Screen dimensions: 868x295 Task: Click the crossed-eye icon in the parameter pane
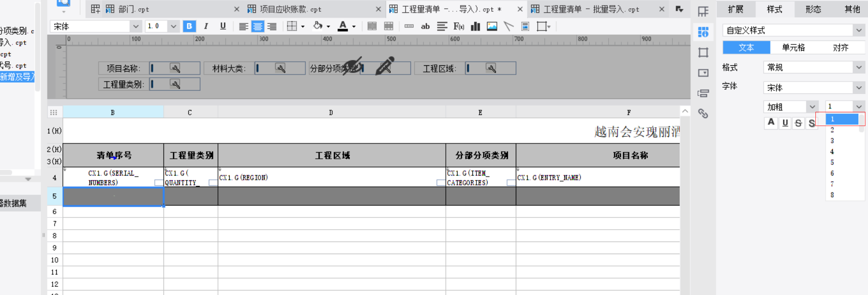pyautogui.click(x=352, y=65)
